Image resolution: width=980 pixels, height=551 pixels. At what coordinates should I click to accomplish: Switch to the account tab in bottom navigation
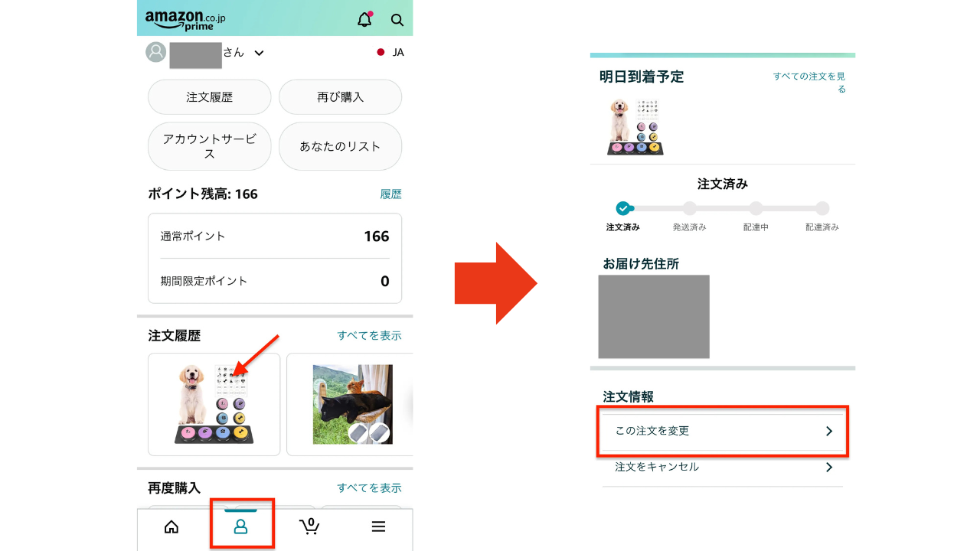coord(242,527)
